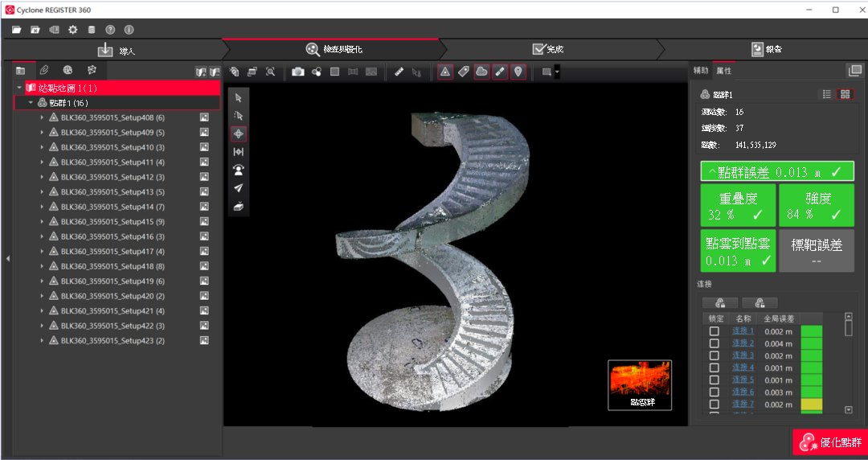Click green error swatch for 连接 4
868x460 pixels.
point(812,368)
